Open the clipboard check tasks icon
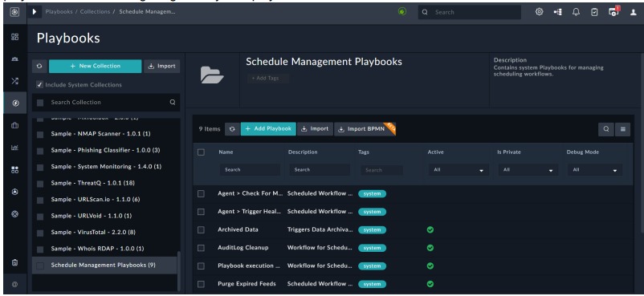 (x=594, y=12)
